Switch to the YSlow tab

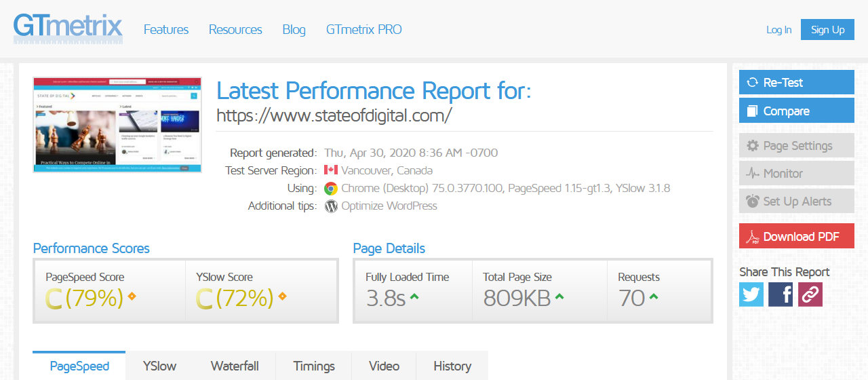[159, 366]
